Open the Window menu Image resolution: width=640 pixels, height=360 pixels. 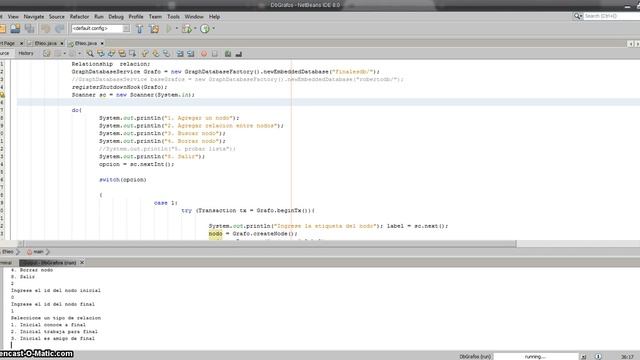[x=194, y=17]
